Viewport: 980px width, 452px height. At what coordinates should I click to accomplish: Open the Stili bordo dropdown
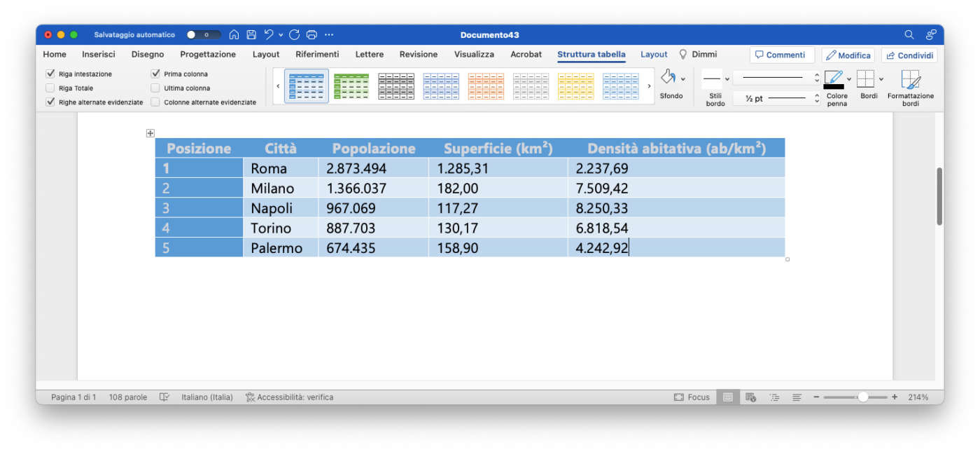(x=727, y=79)
